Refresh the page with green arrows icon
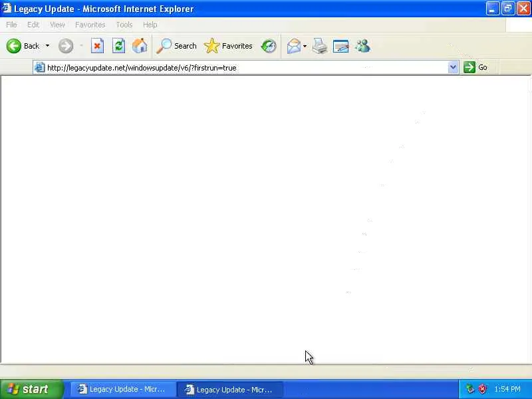 tap(118, 46)
